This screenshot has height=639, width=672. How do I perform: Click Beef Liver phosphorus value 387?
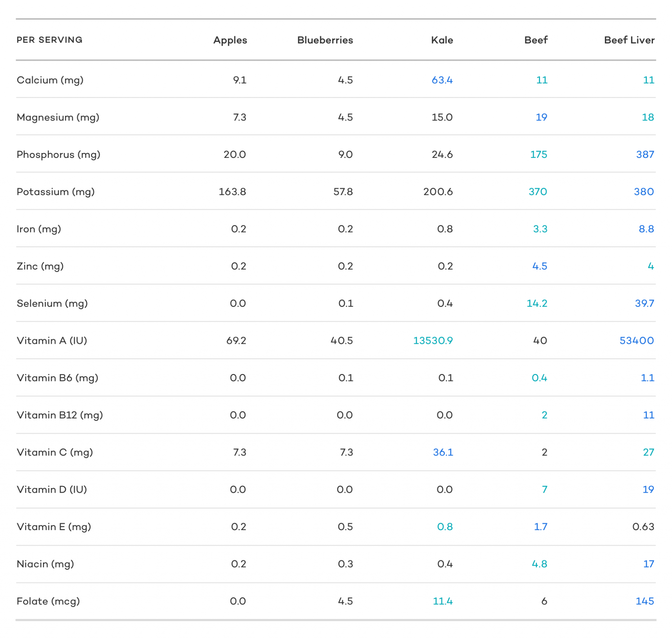[645, 154]
